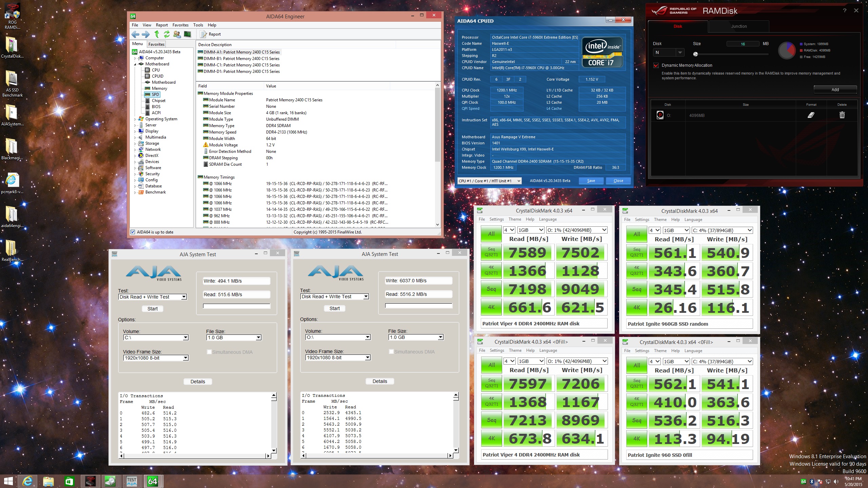Open Internet Explorer from taskbar
The width and height of the screenshot is (868, 488).
tap(27, 481)
